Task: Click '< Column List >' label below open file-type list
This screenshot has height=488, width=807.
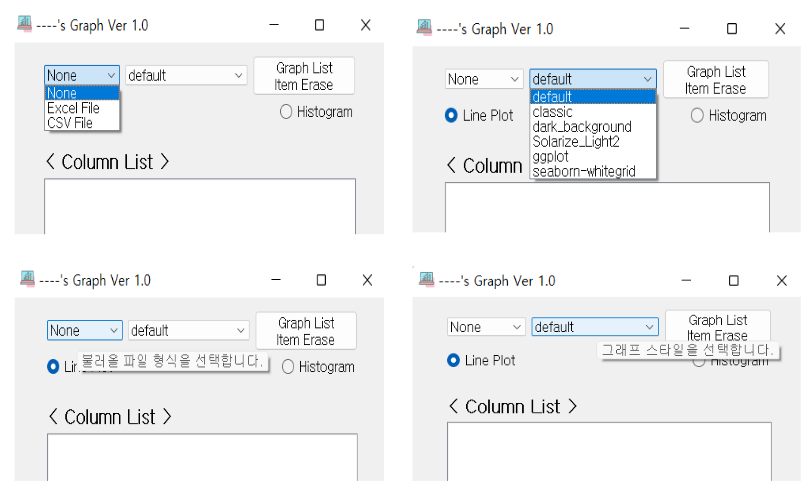Action: pyautogui.click(x=108, y=162)
